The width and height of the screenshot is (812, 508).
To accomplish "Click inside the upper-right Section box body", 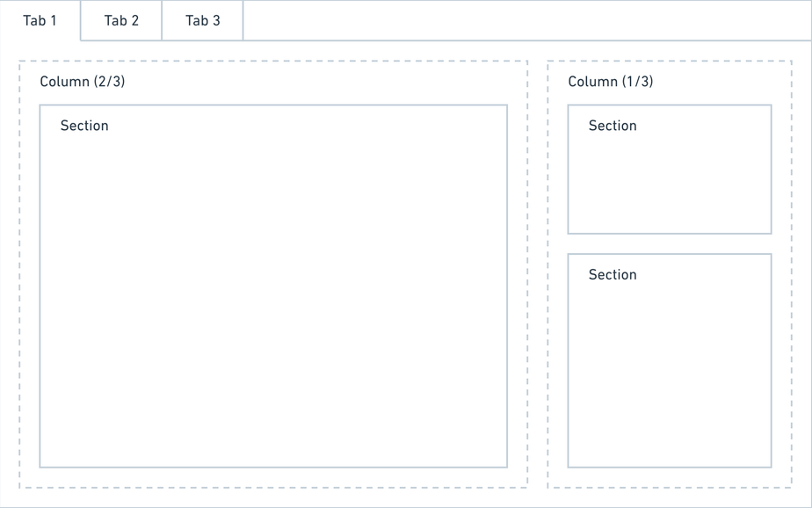I will 670,185.
